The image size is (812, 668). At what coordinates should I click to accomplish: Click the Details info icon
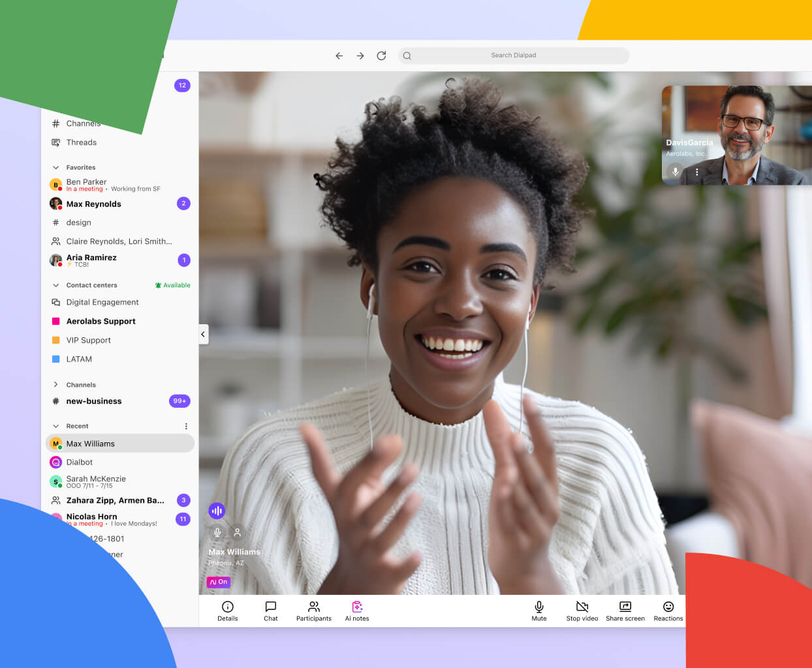pos(227,605)
